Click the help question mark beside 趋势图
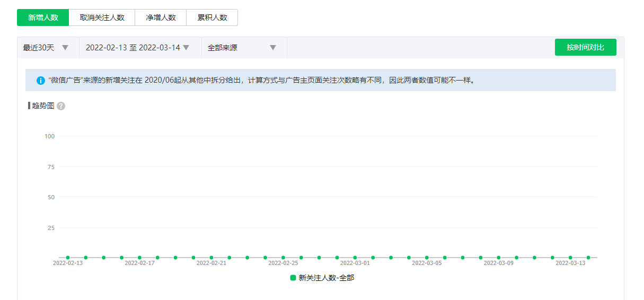Viewport: 644px width, 300px height. click(x=61, y=106)
